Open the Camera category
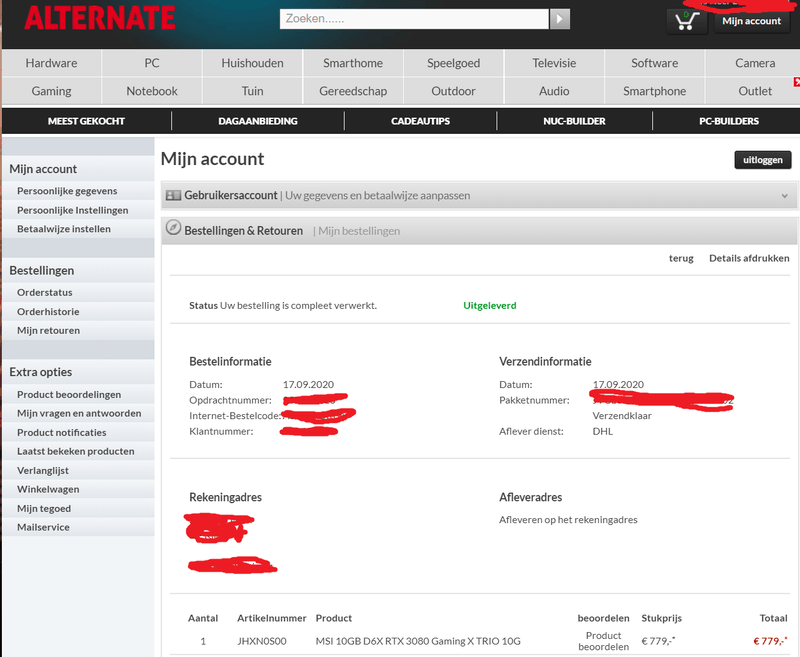The width and height of the screenshot is (800, 657). (x=755, y=63)
